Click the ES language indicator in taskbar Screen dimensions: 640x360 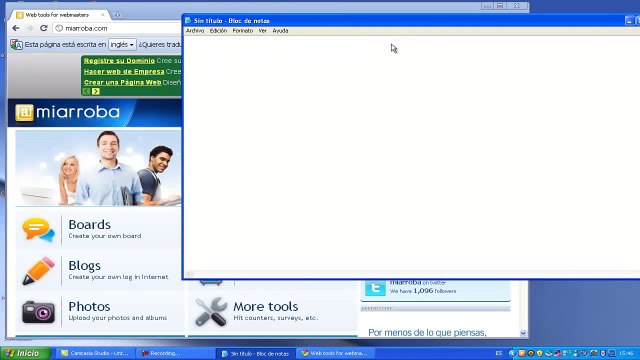coord(498,353)
